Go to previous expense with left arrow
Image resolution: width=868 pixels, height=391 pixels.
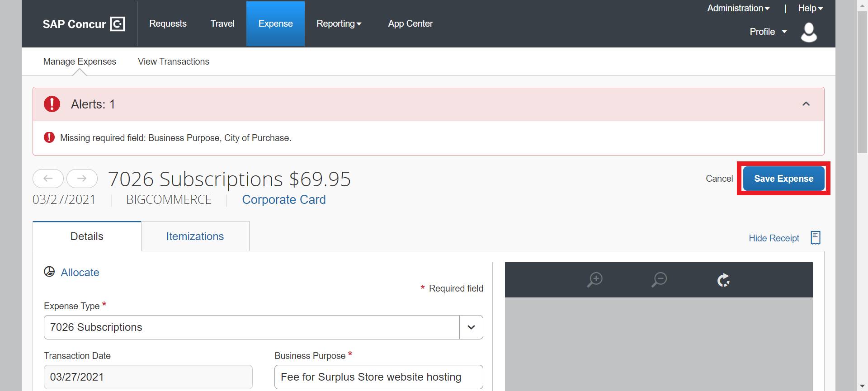click(x=48, y=179)
